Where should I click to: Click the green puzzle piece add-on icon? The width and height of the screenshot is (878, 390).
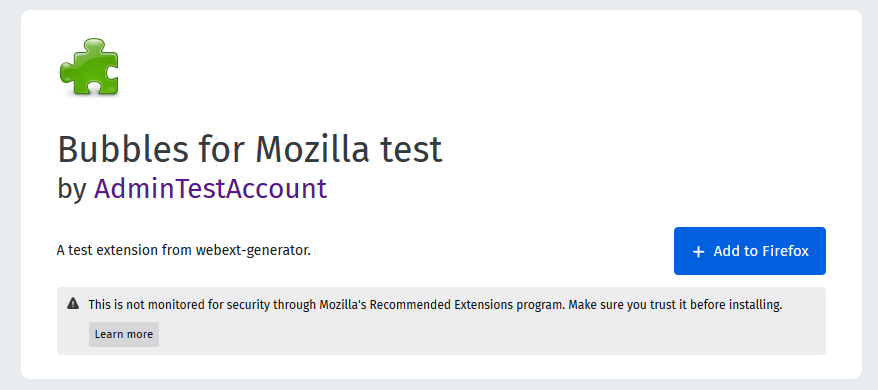point(89,67)
